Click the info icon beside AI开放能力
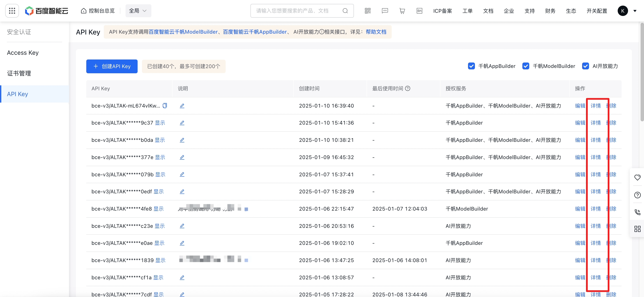The height and width of the screenshot is (297, 644). point(322,32)
